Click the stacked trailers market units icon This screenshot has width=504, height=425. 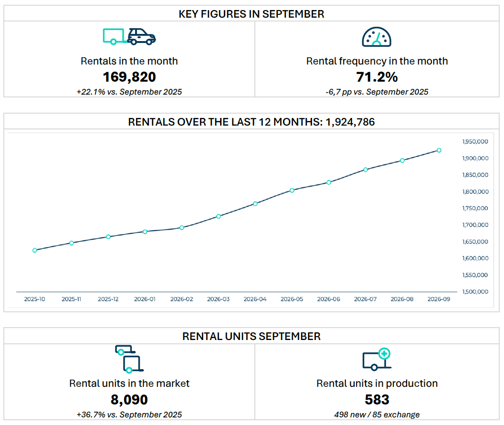[x=129, y=359]
